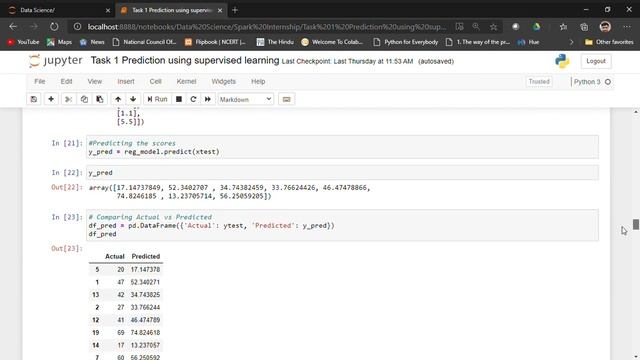Cut selected cells with scissors icon
The height and width of the screenshot is (360, 640).
69,99
